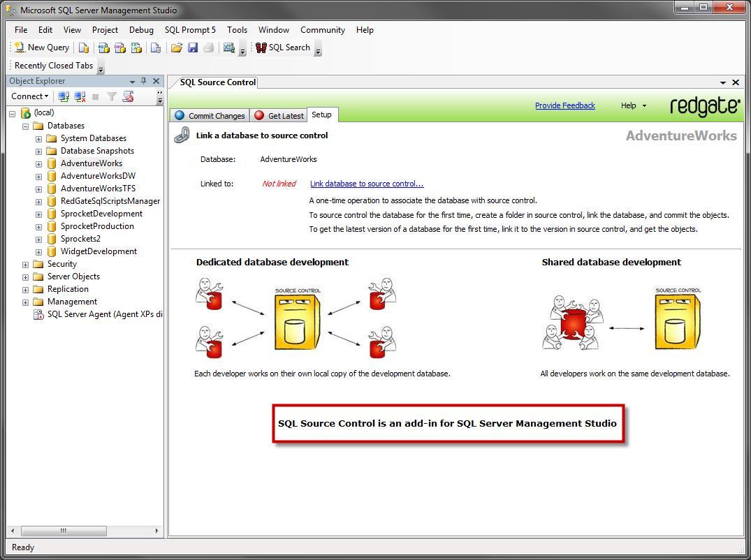Click the MDX Query toolbar icon

(103, 47)
